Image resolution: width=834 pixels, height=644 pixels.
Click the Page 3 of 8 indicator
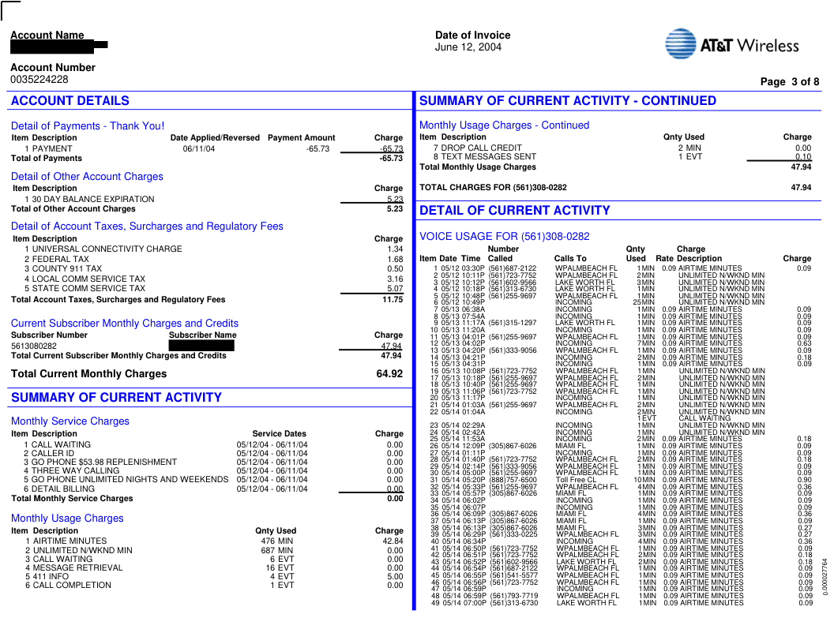click(789, 81)
